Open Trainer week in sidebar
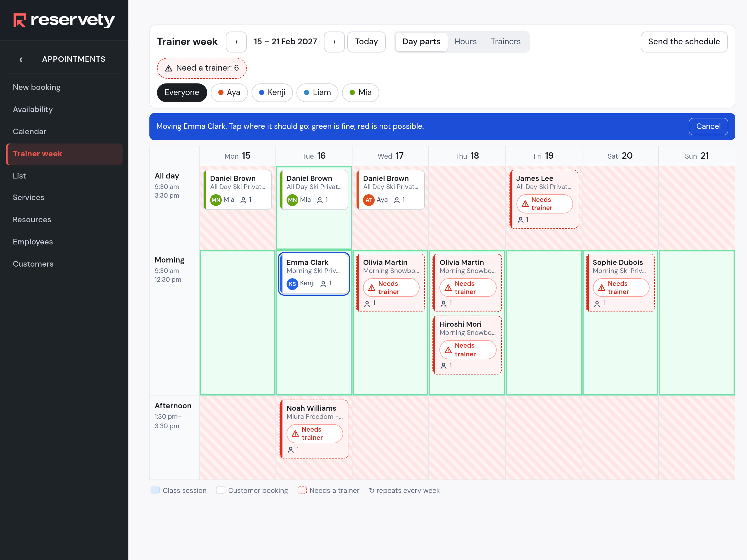 [x=64, y=154]
